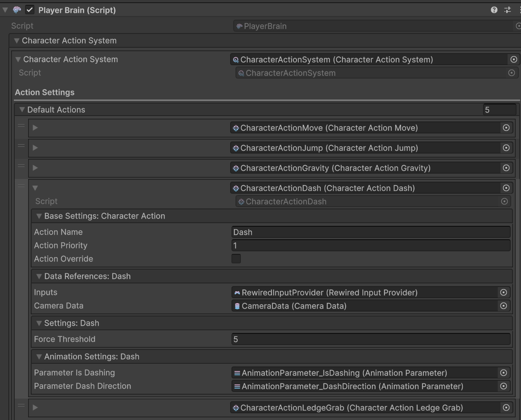
Task: Click the Default Actions size field
Action: tap(499, 109)
